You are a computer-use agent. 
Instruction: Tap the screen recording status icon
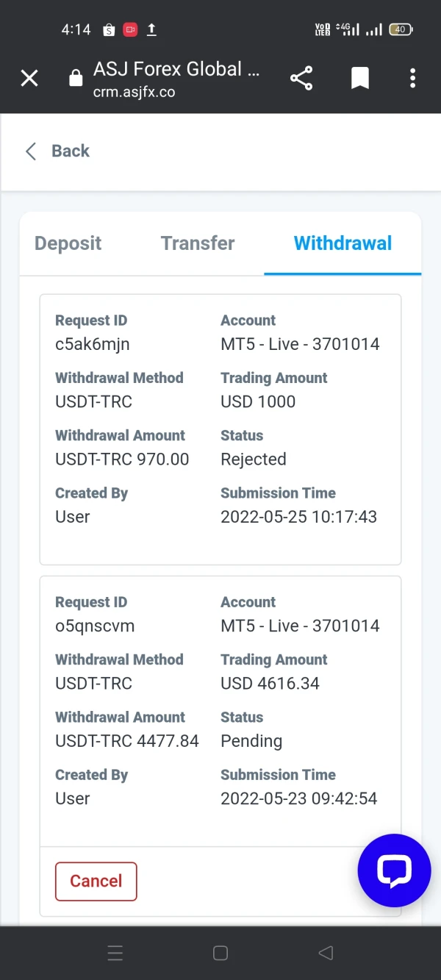(130, 30)
